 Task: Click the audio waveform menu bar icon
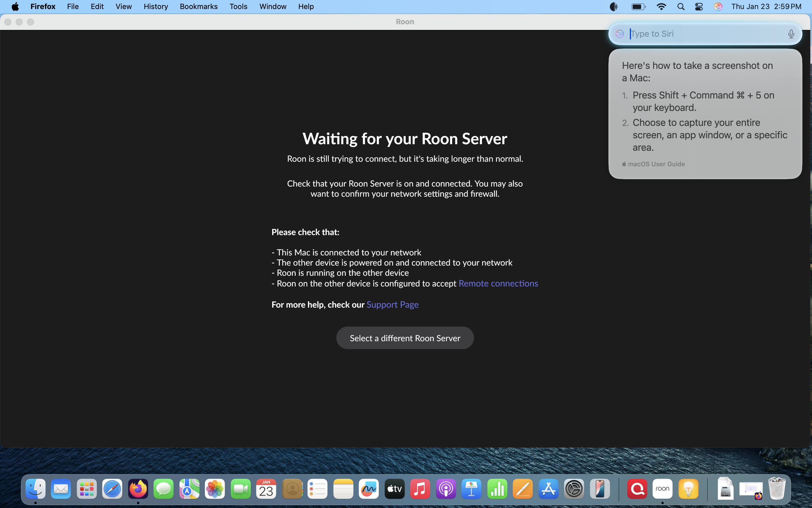pos(614,6)
